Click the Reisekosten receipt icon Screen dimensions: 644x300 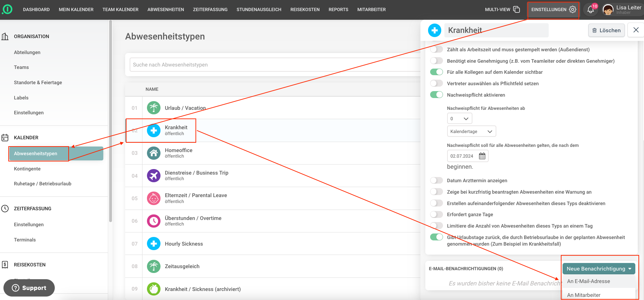click(5, 265)
